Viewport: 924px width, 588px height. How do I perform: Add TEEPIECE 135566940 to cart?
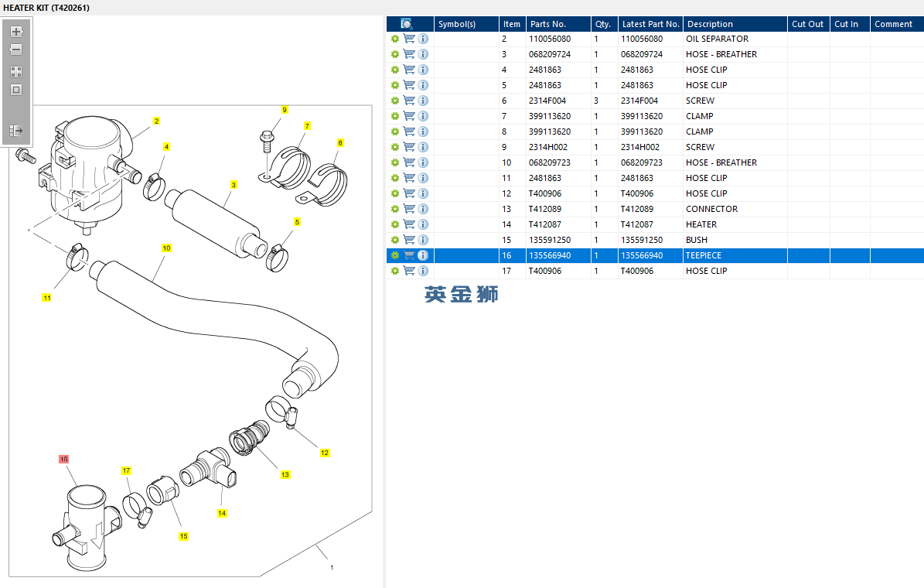(x=409, y=255)
